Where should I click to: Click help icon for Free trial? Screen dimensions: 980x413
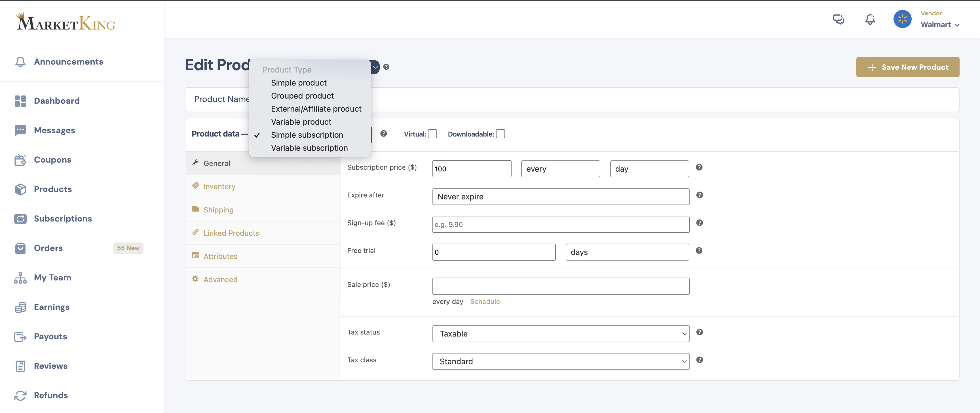coord(699,250)
